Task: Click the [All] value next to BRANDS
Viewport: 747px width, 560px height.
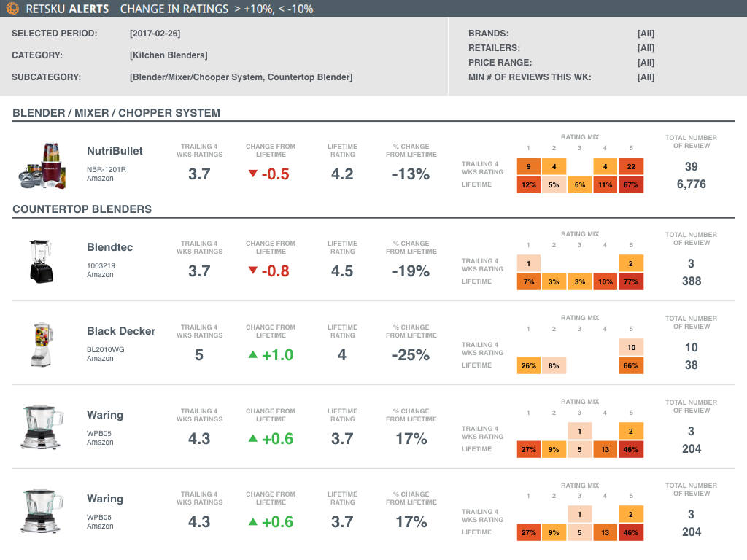Action: [x=646, y=34]
